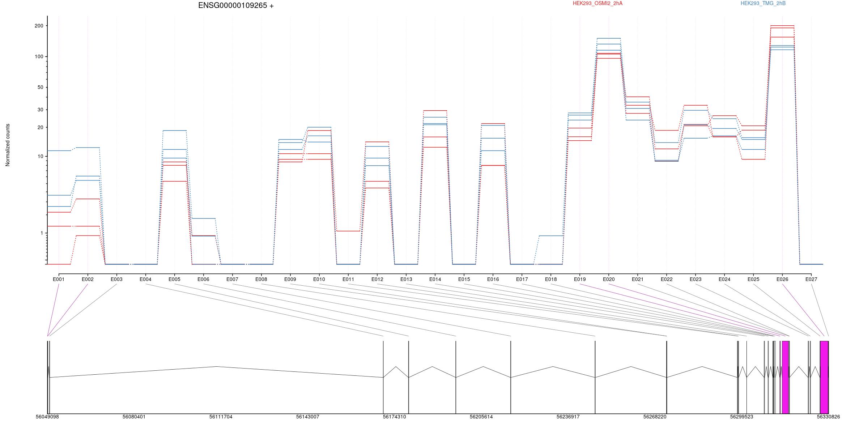Click exon label E025

click(x=753, y=279)
